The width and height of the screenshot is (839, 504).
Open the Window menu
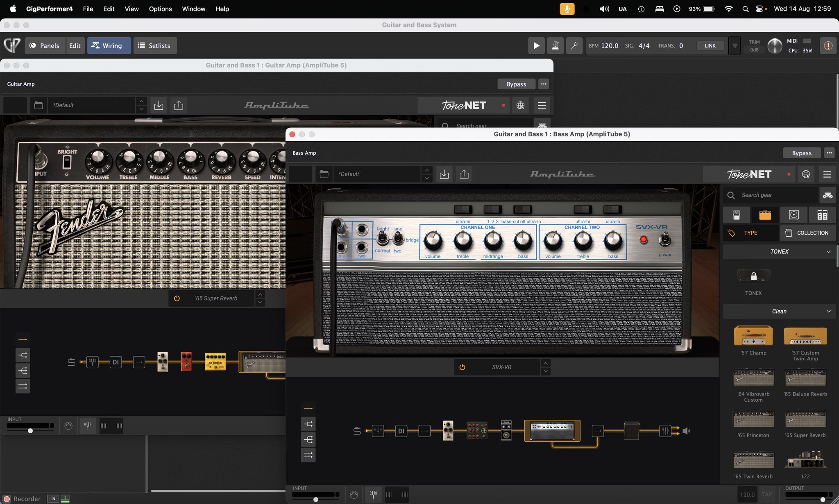(x=193, y=9)
